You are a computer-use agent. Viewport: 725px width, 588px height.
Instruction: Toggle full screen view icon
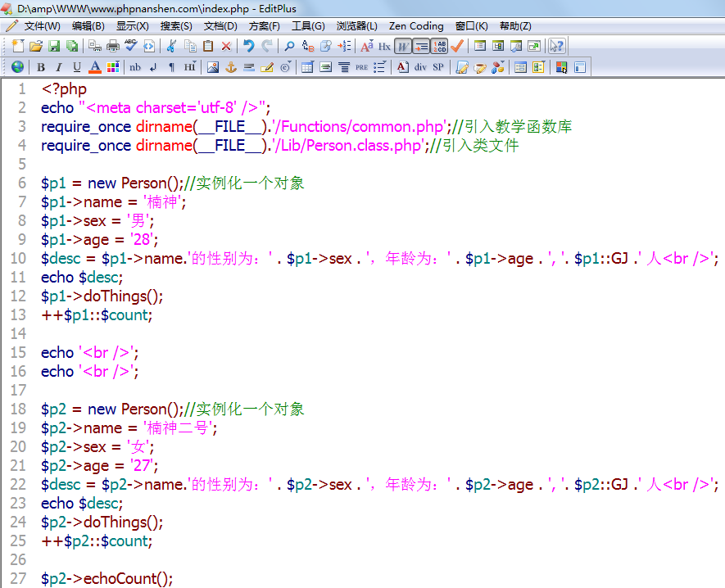pyautogui.click(x=534, y=46)
